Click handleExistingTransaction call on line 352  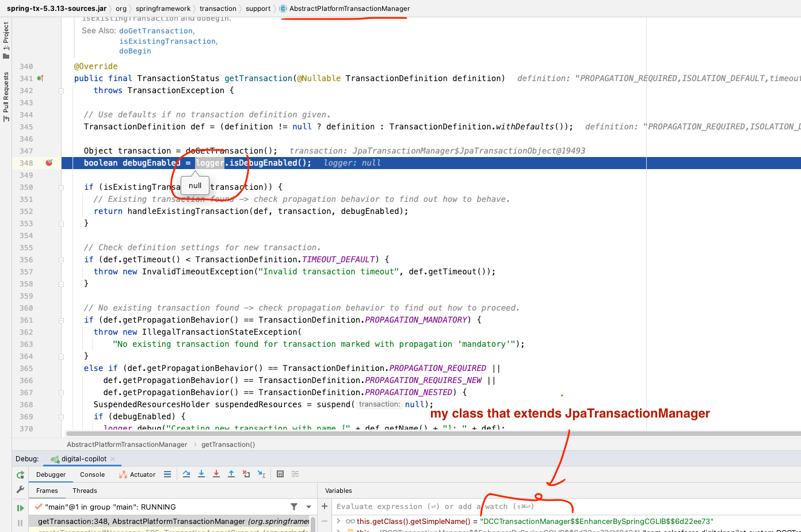(x=188, y=212)
